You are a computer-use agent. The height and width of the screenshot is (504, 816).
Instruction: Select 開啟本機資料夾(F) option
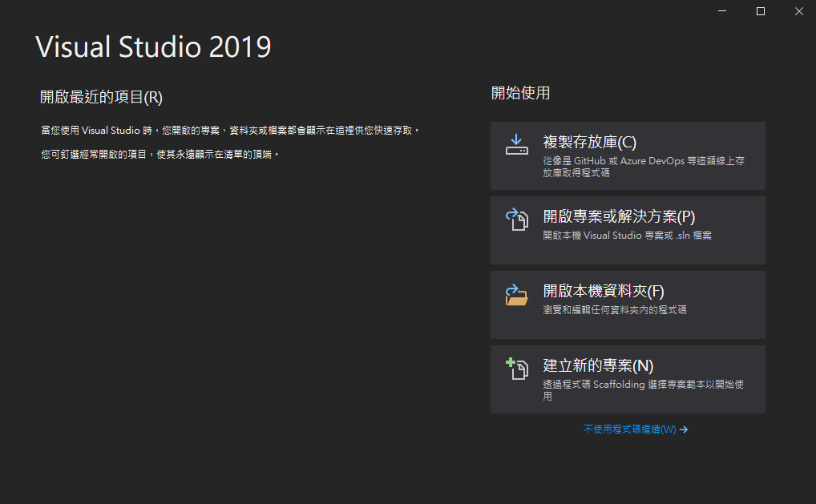[x=628, y=304]
